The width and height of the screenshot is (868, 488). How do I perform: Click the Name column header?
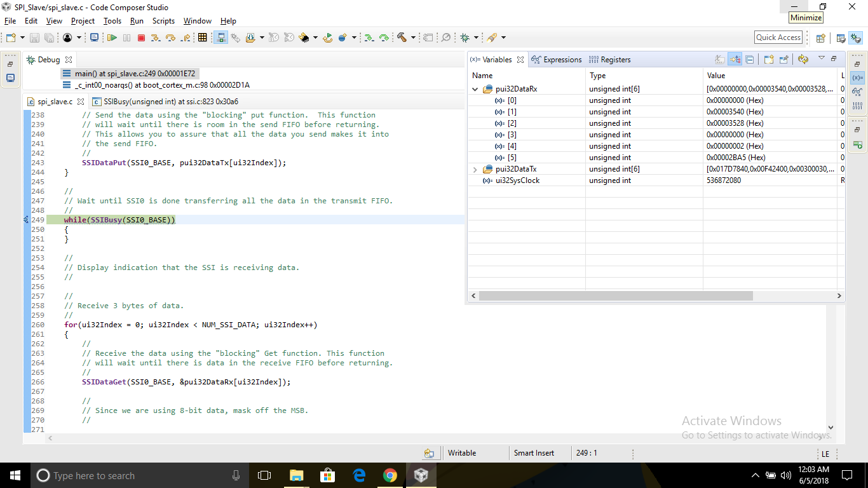click(526, 76)
